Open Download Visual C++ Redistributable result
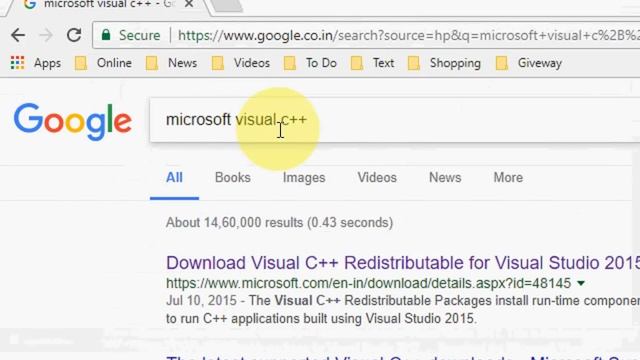This screenshot has height=360, width=640. pos(402,263)
